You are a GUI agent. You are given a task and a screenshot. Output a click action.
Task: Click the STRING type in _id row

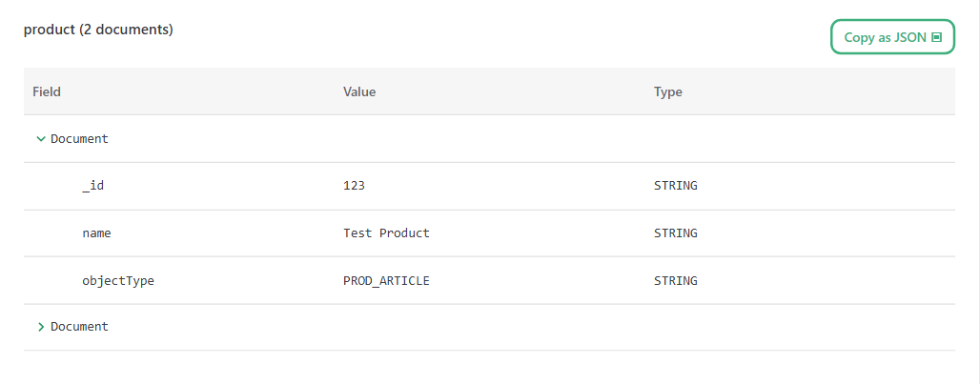click(676, 186)
